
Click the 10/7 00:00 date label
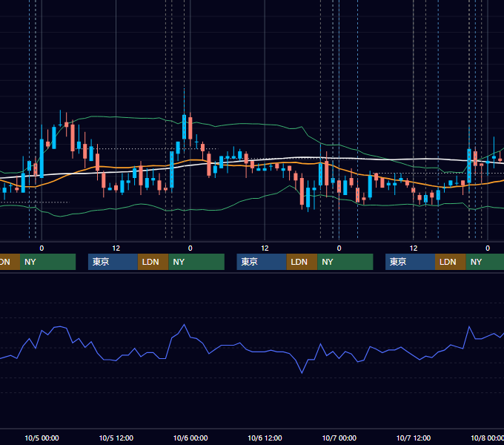point(339,438)
